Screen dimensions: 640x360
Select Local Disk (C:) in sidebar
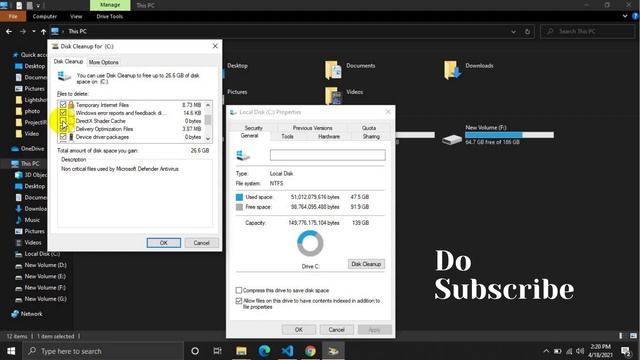[x=38, y=254]
